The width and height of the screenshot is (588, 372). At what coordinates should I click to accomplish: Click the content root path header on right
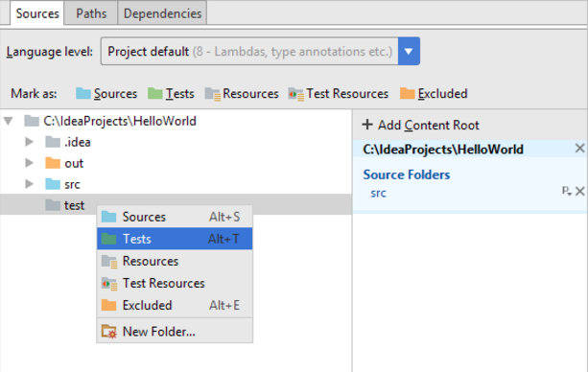pos(443,150)
